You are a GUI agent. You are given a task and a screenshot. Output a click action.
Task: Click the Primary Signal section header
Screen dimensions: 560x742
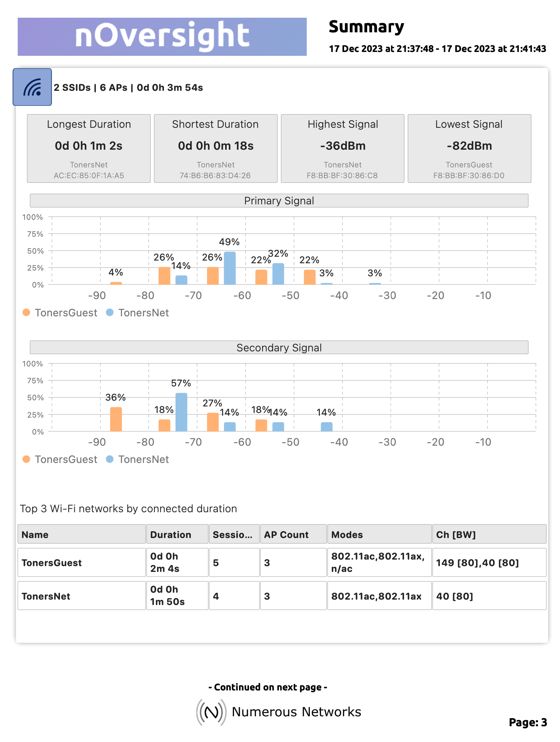279,201
